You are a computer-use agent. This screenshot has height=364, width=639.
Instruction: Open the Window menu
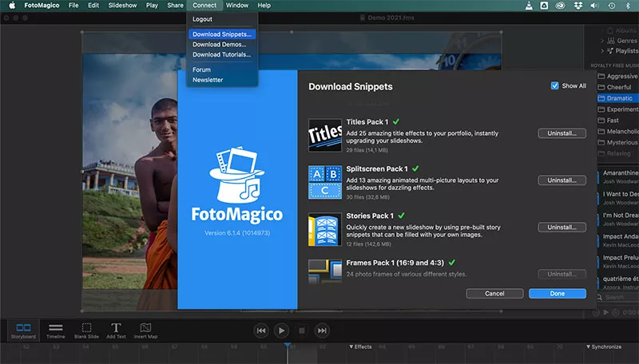pyautogui.click(x=236, y=6)
